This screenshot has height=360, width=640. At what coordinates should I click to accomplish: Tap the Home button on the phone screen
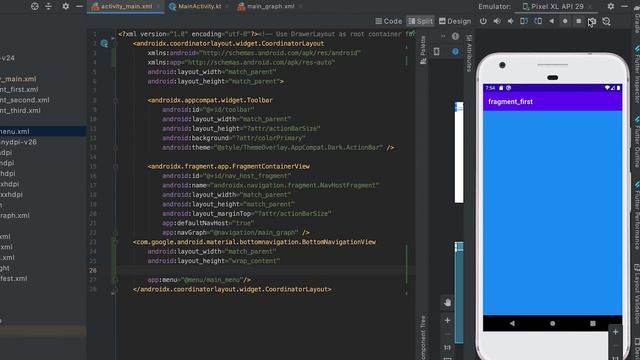point(552,323)
